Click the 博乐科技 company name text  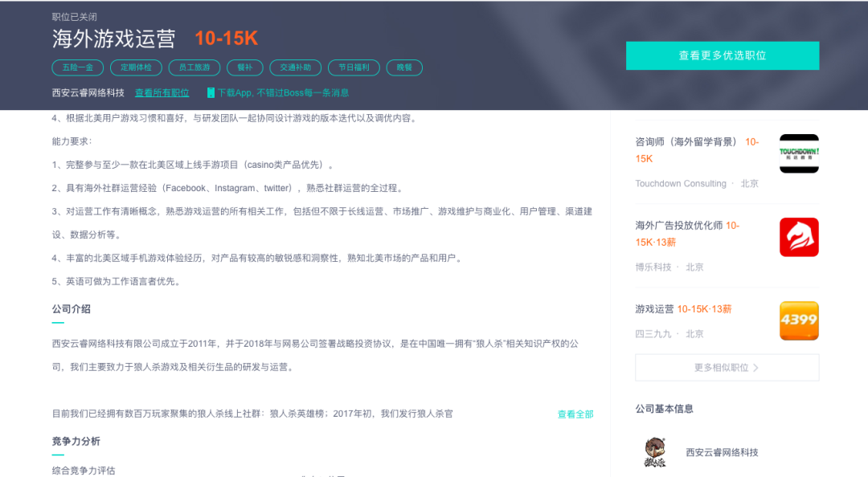653,267
